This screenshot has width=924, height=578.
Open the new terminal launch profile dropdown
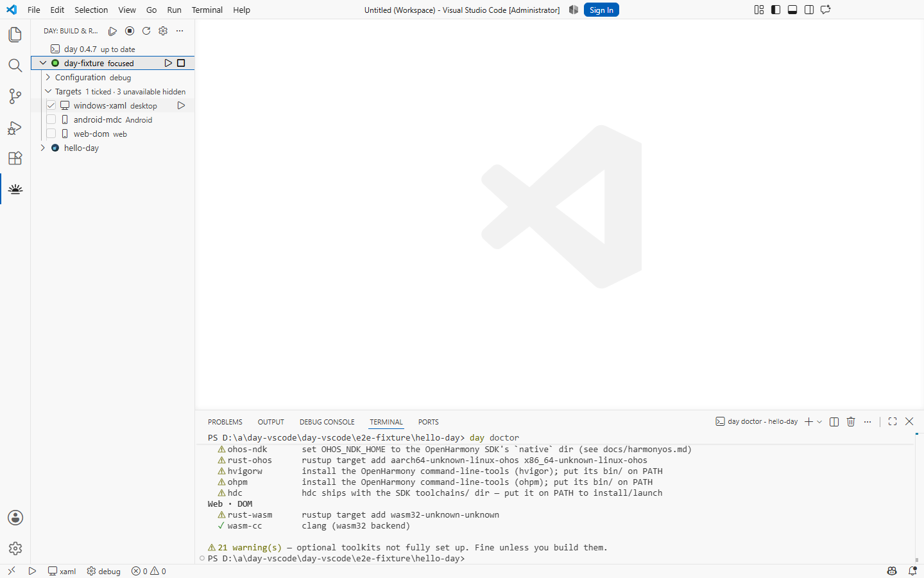[819, 421]
